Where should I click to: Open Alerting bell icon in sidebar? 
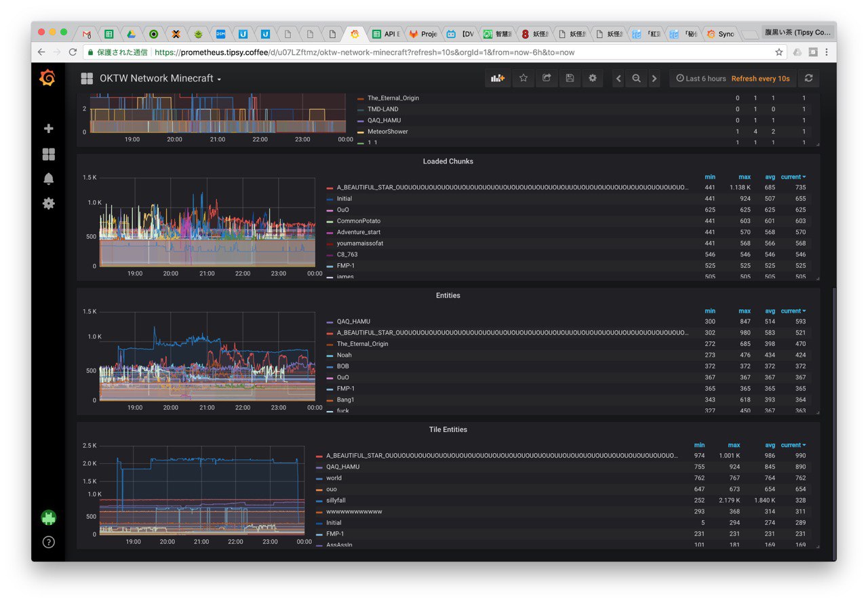tap(48, 179)
